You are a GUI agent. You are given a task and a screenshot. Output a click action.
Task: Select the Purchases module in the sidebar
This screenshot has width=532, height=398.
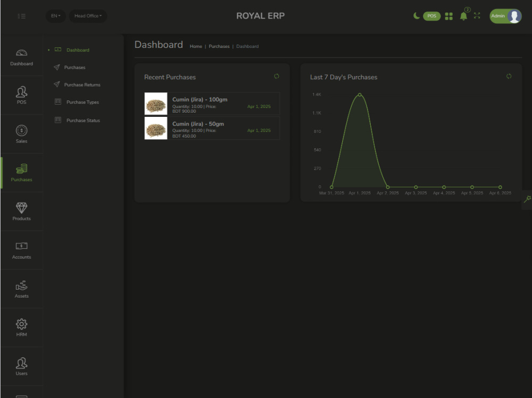click(21, 173)
